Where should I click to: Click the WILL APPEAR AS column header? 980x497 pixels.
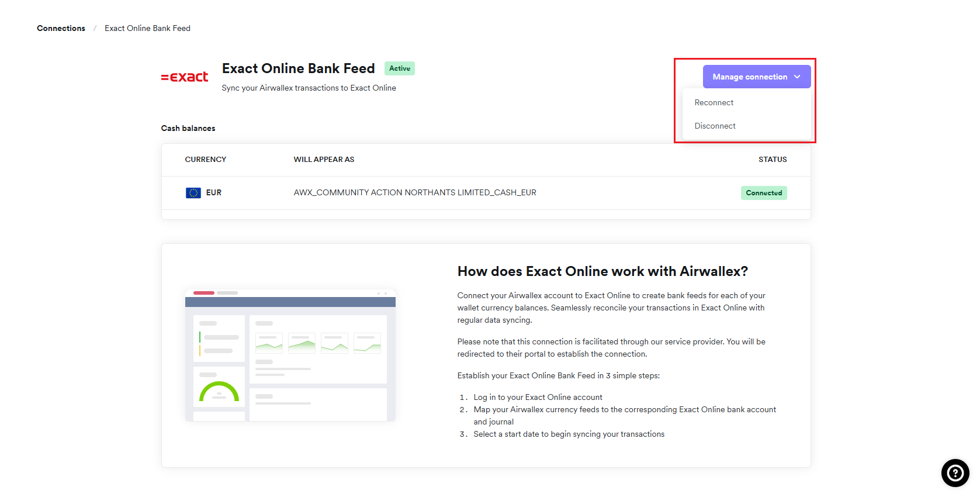click(x=324, y=160)
